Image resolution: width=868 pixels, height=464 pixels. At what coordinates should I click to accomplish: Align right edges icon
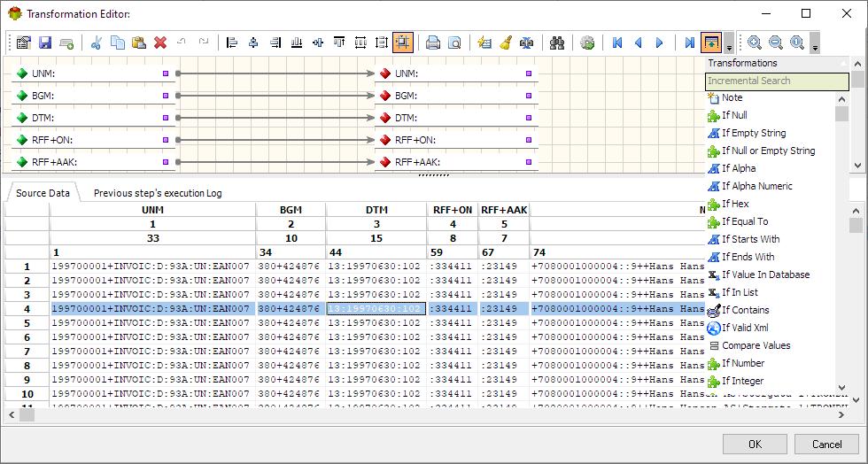[x=275, y=43]
